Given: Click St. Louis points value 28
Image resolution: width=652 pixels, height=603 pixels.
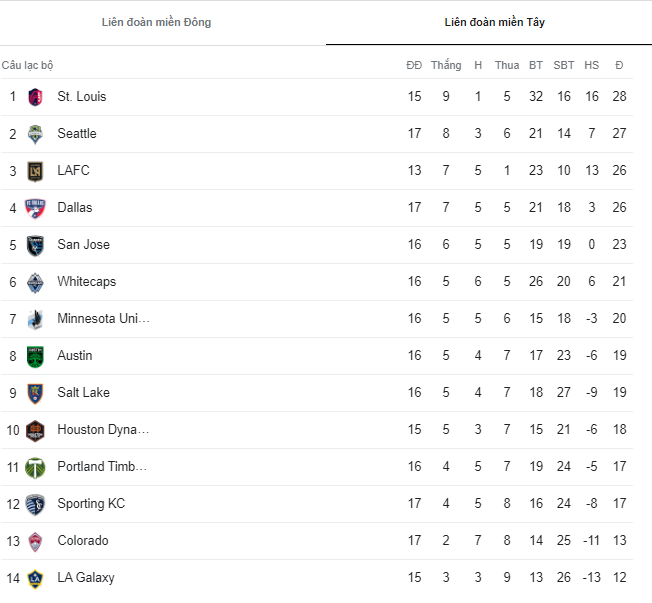Looking at the screenshot, I should coord(619,97).
